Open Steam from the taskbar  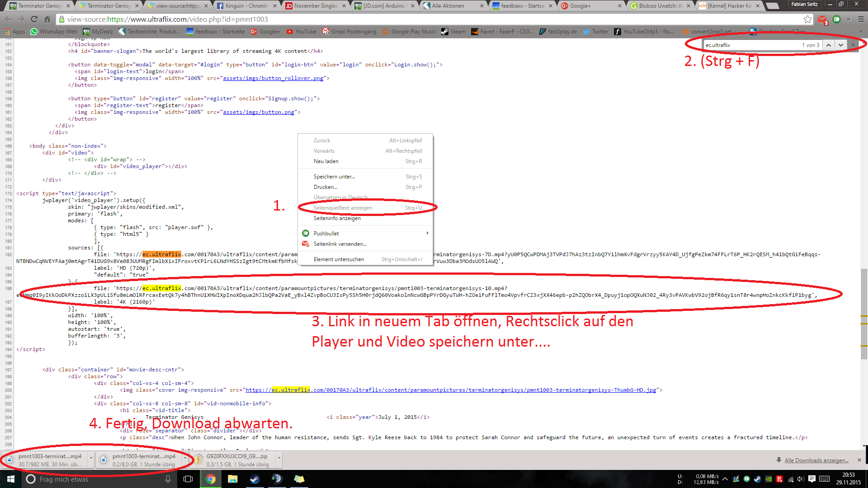[255, 479]
